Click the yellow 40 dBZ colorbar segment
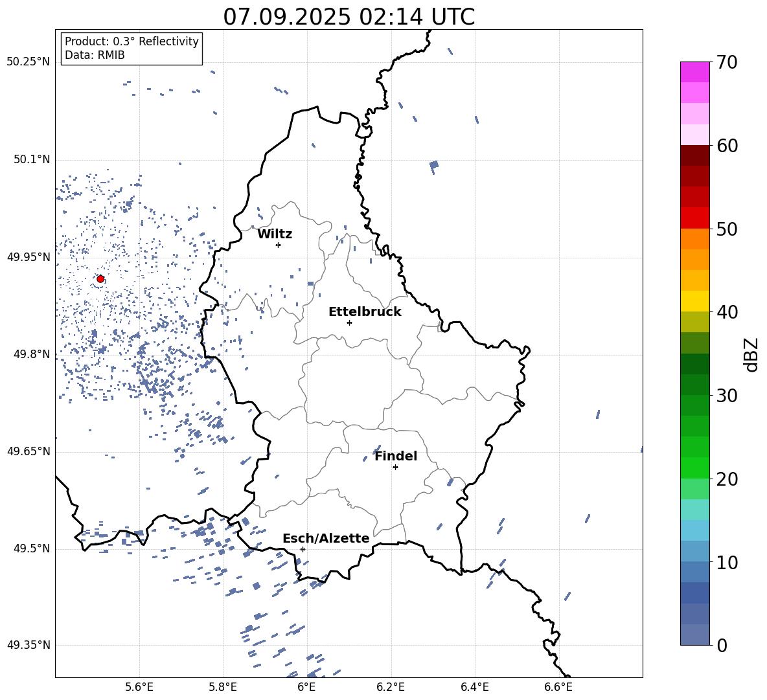Screen dimensions: 767x700 click(x=695, y=301)
